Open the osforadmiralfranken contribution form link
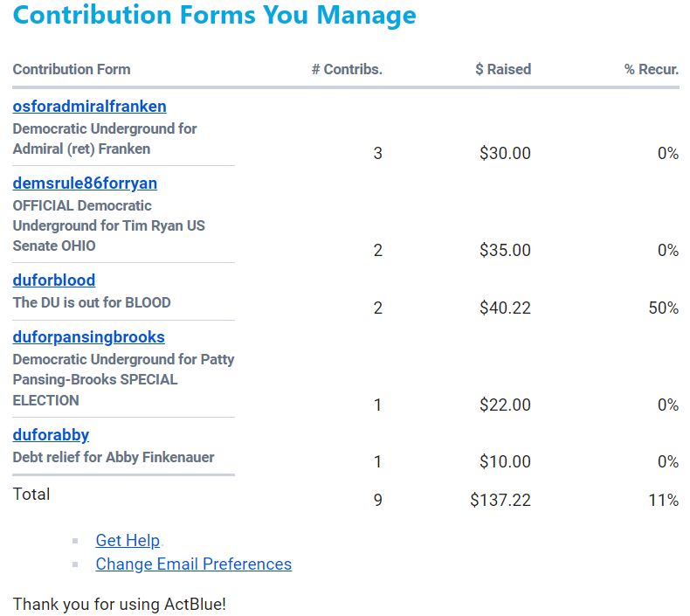 [x=89, y=107]
